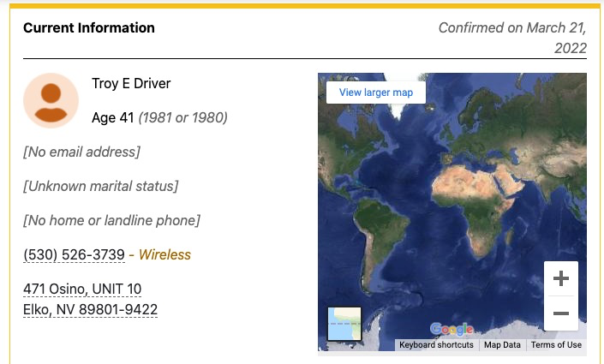Click the orange profile avatar icon
The width and height of the screenshot is (604, 364).
(51, 100)
